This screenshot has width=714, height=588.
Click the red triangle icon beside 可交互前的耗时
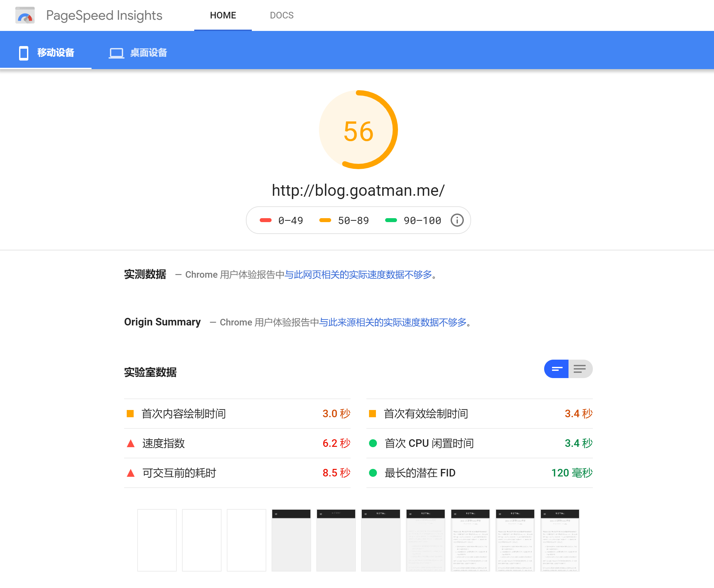point(130,473)
